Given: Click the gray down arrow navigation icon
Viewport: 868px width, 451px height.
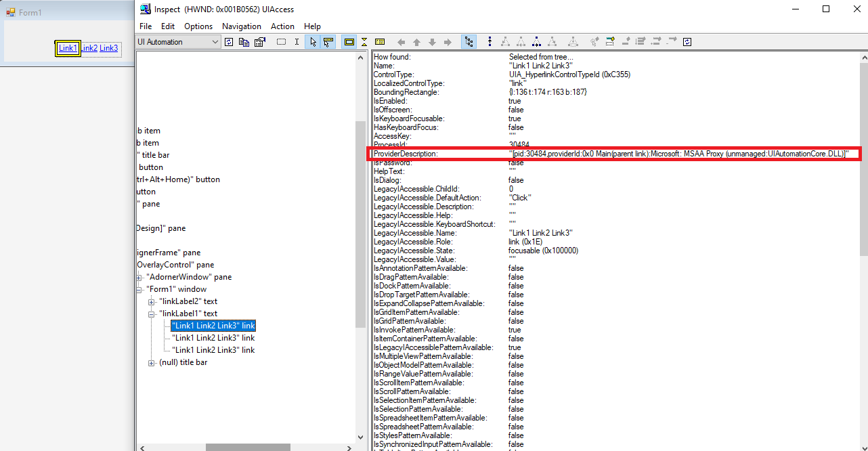Looking at the screenshot, I should pyautogui.click(x=432, y=42).
